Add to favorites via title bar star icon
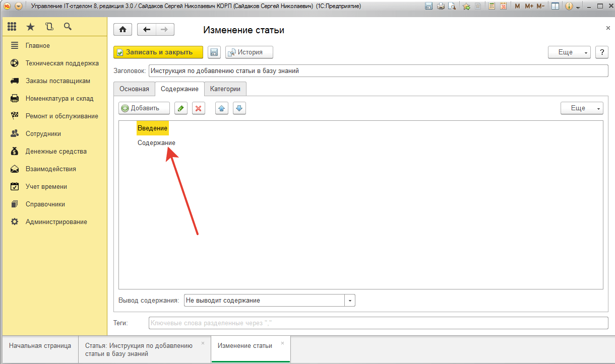 tap(466, 7)
